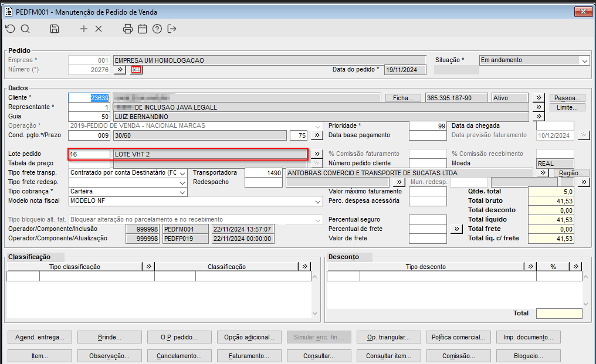Open lookup arrow beside Lote pedido description
This screenshot has width=596, height=364.
point(317,154)
